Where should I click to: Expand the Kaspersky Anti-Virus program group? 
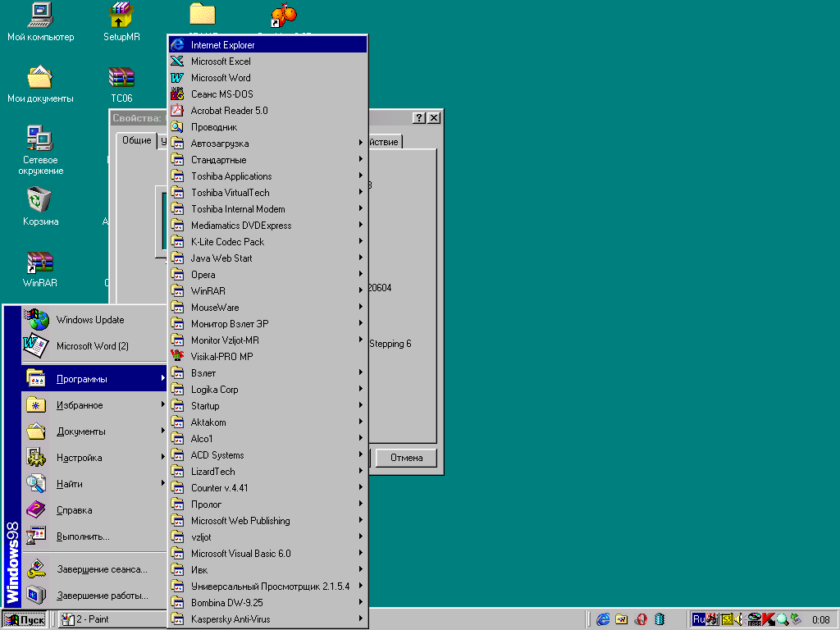coord(231,619)
